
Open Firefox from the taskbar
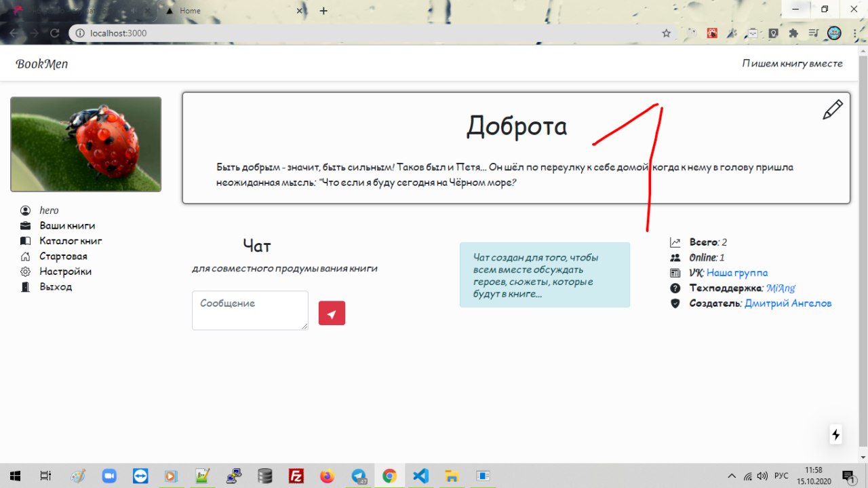pos(328,476)
